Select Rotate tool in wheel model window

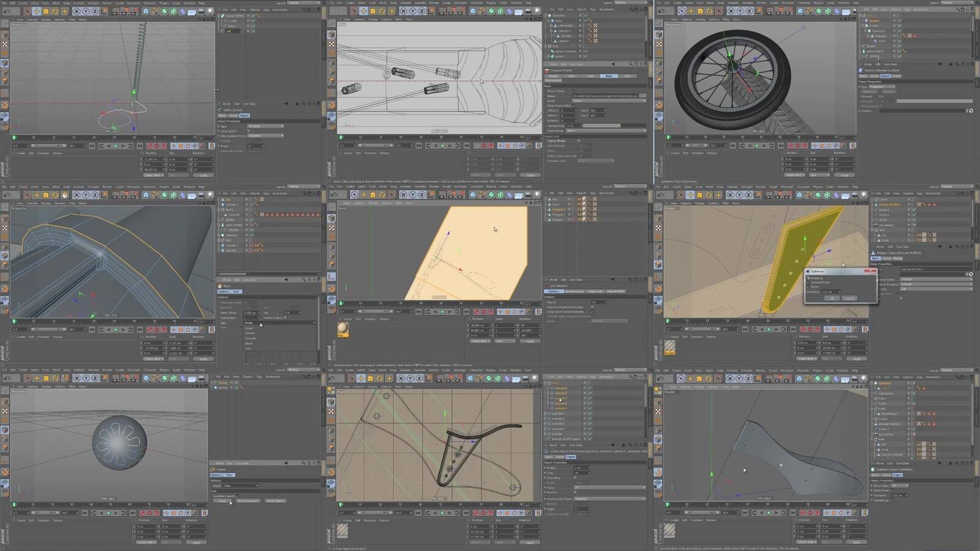(709, 11)
